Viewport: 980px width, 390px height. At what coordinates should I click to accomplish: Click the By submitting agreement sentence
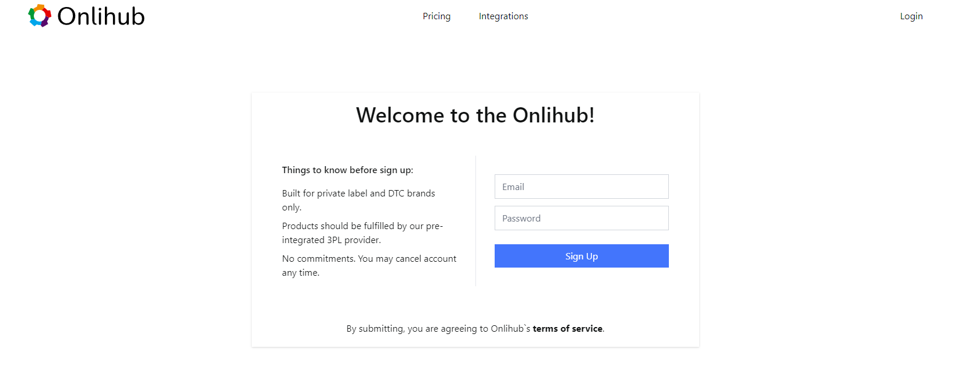(x=475, y=329)
